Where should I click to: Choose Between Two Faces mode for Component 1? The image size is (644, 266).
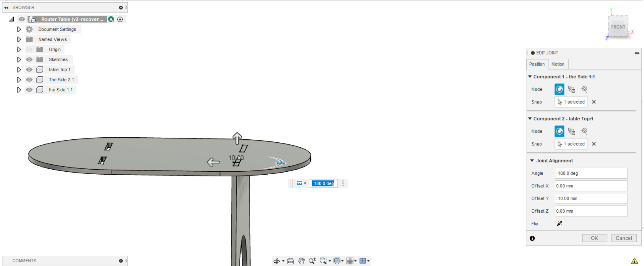pos(572,89)
